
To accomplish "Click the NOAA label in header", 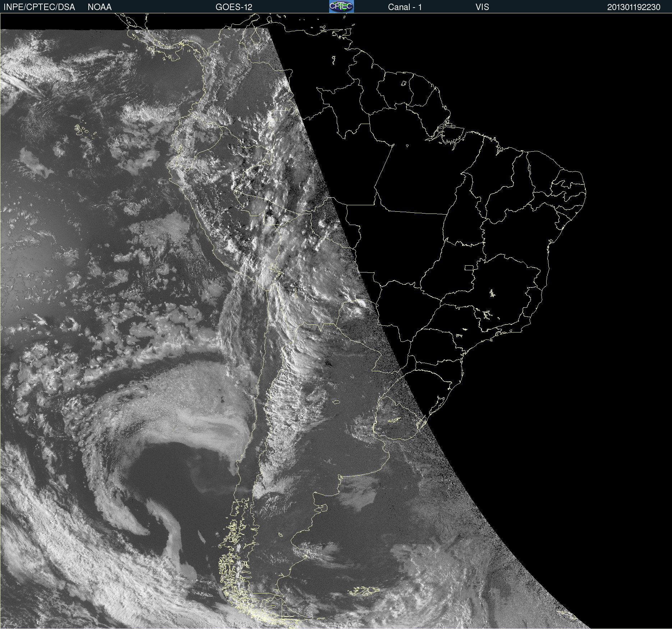I will [100, 7].
